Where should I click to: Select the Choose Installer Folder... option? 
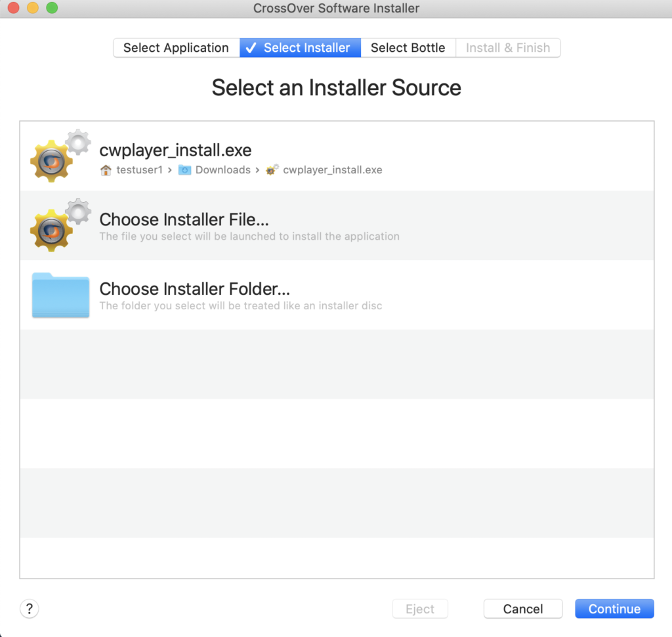(194, 289)
